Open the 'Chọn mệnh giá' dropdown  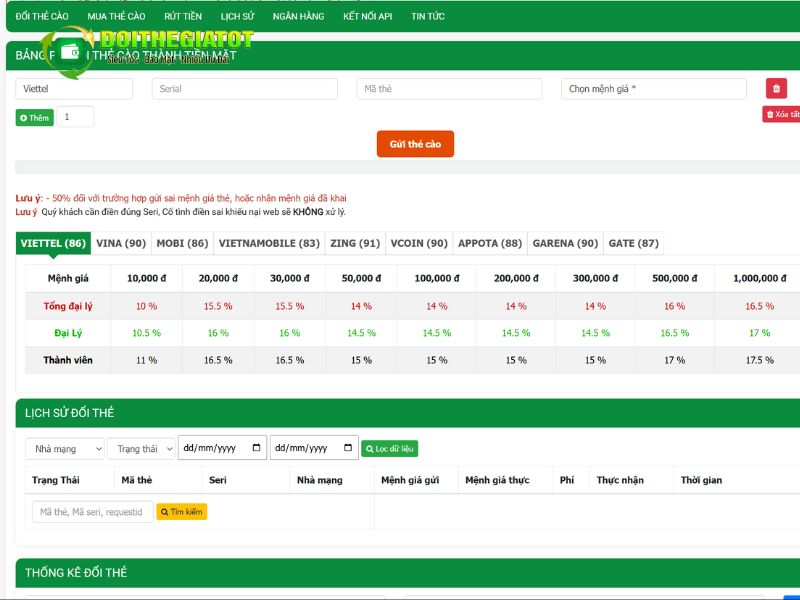[x=654, y=89]
